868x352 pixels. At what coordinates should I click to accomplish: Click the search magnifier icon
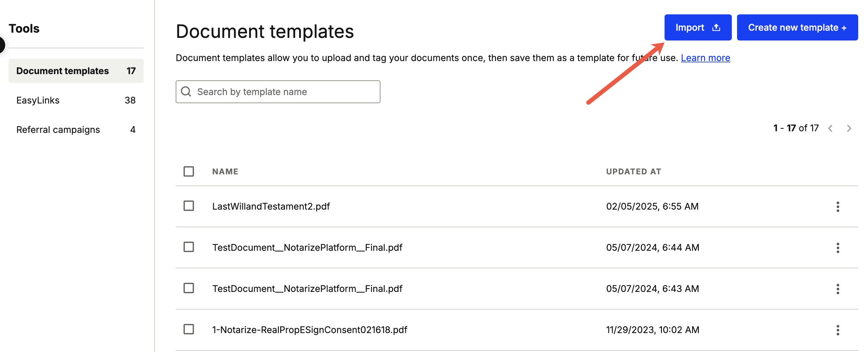point(186,92)
